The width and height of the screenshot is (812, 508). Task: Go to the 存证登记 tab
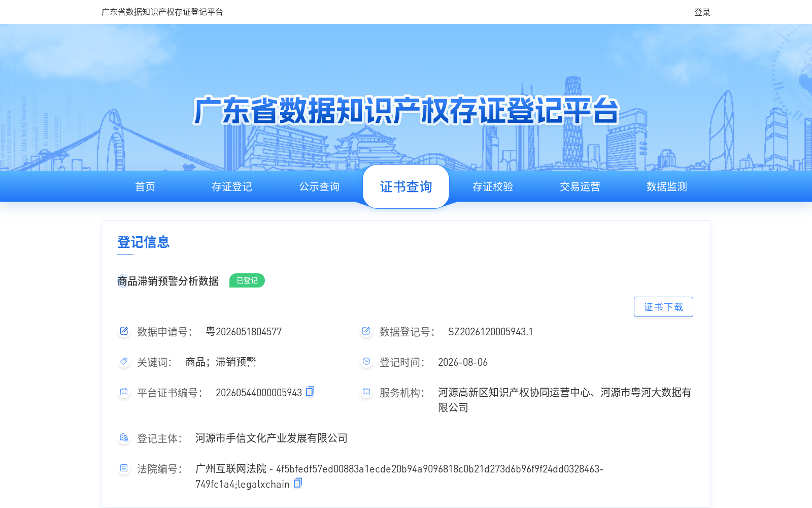(x=232, y=186)
